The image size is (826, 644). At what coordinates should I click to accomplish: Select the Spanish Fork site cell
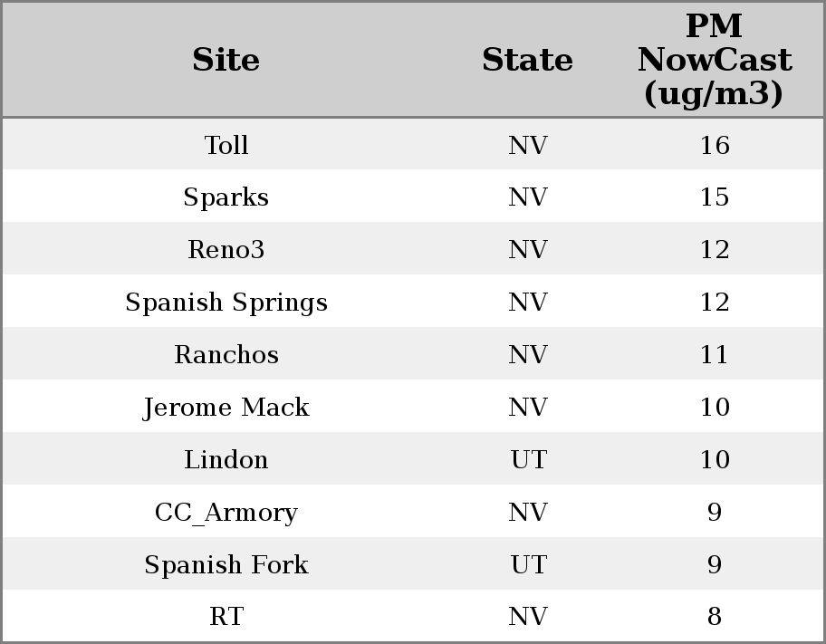tap(226, 565)
